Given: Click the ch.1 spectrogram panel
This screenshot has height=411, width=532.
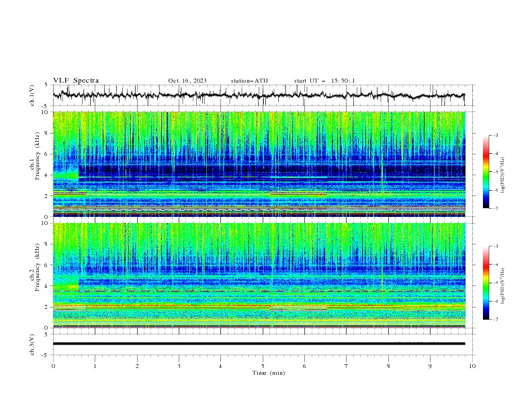Looking at the screenshot, I should tap(259, 164).
